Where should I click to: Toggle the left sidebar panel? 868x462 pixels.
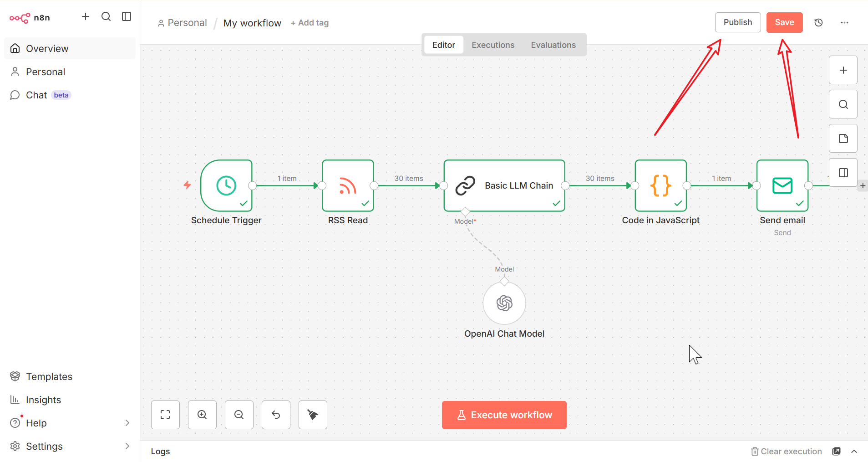(x=127, y=17)
